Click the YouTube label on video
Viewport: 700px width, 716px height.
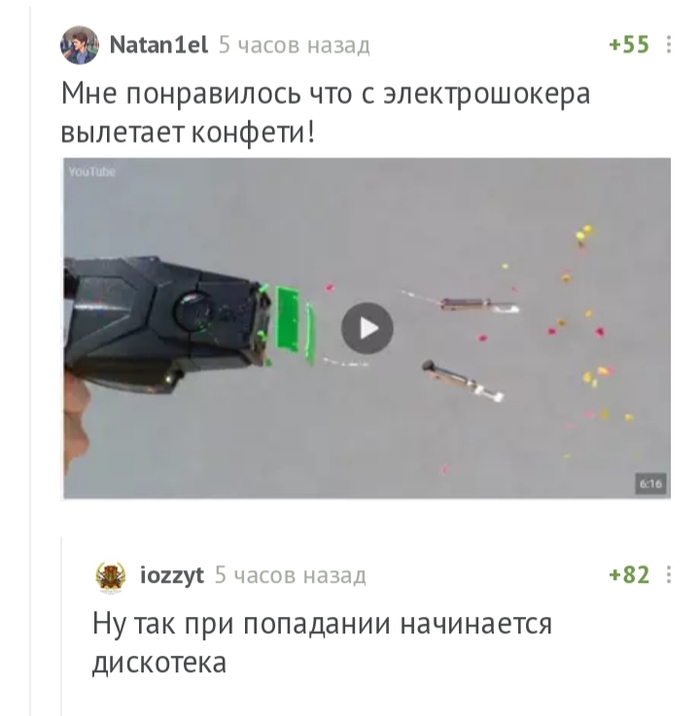pos(92,172)
